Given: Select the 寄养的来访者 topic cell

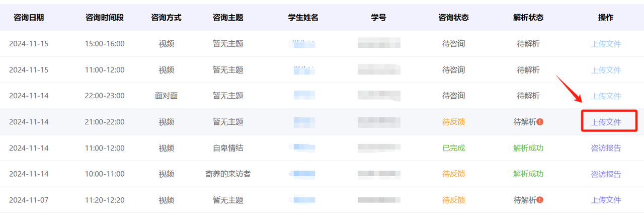Looking at the screenshot, I should coord(228,174).
